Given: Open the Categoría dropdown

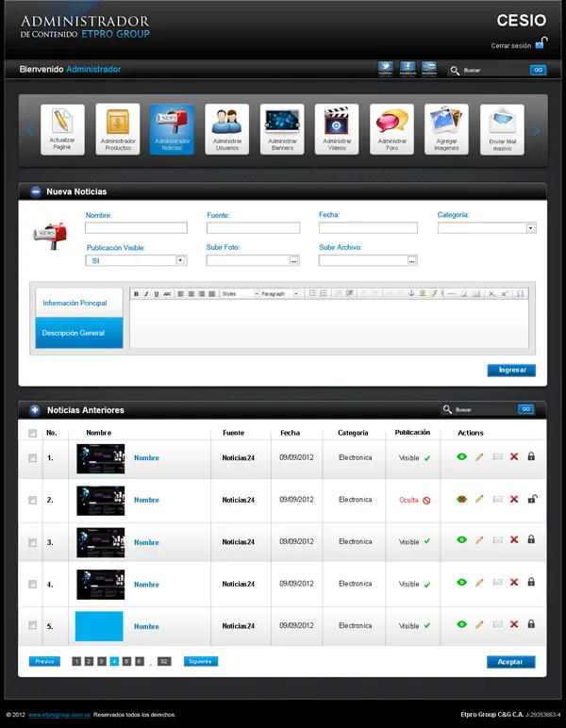Looking at the screenshot, I should click(x=487, y=228).
